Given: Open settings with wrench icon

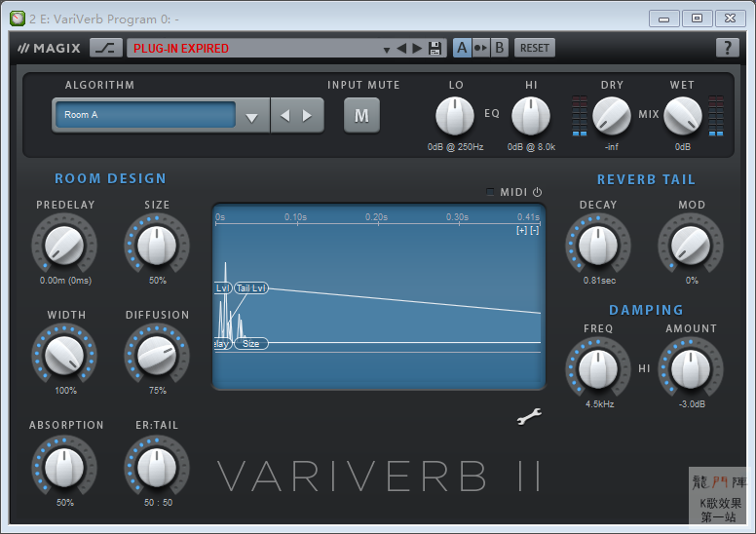Looking at the screenshot, I should (529, 417).
